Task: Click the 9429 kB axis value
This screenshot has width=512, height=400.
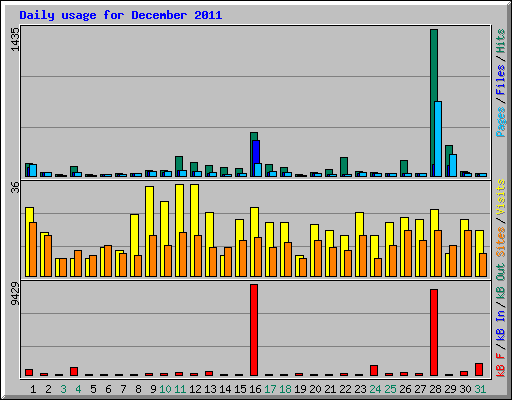Action: pyautogui.click(x=15, y=294)
